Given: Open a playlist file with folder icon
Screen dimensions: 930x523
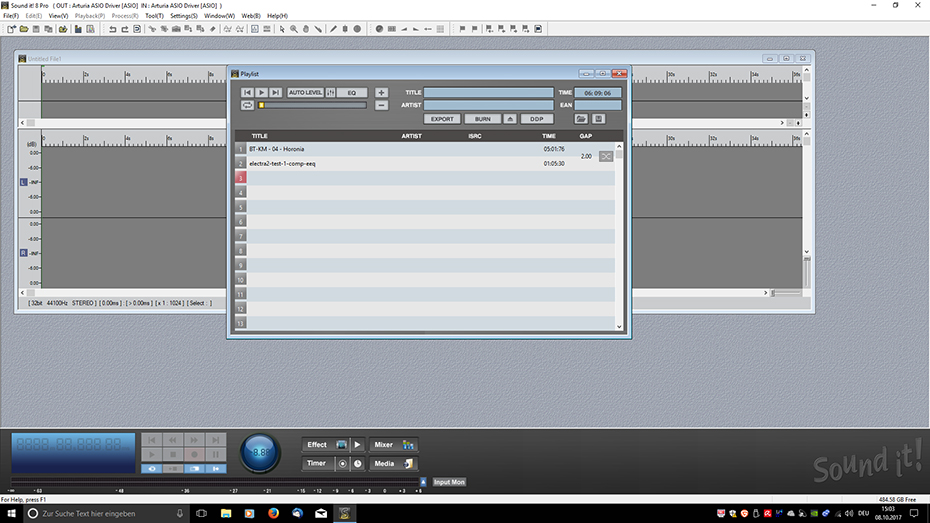Looking at the screenshot, I should point(581,119).
